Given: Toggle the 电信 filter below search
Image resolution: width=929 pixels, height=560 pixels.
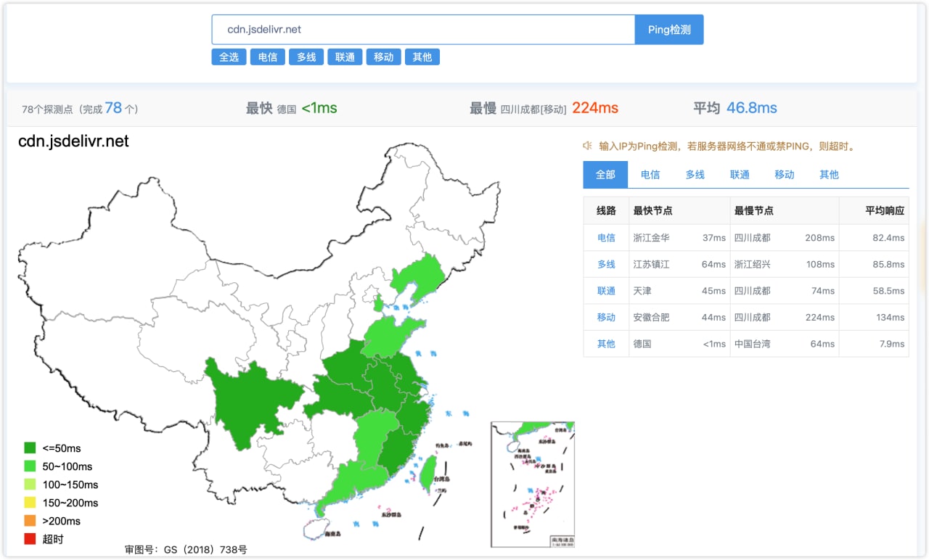Looking at the screenshot, I should coord(268,57).
